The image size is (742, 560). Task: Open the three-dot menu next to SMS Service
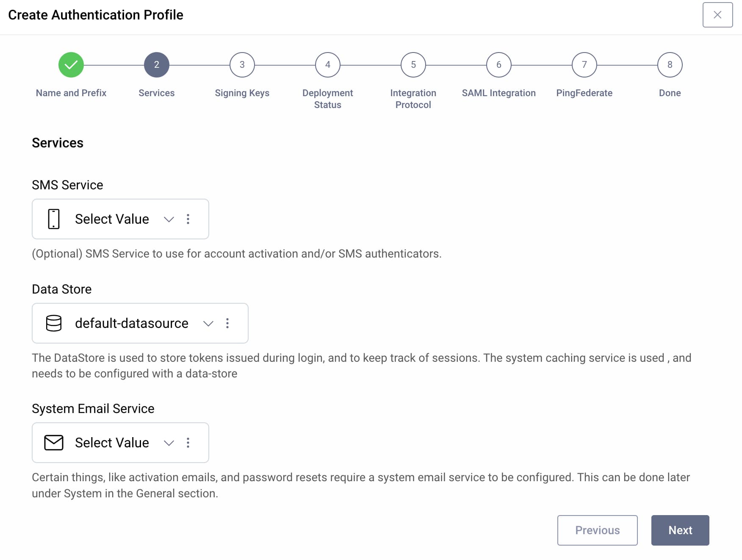coord(188,219)
